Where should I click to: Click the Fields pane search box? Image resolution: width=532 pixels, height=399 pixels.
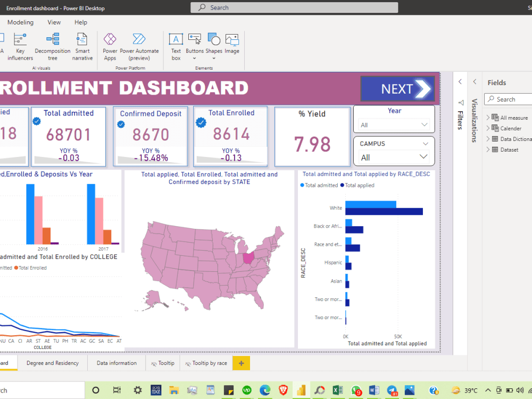click(x=508, y=99)
